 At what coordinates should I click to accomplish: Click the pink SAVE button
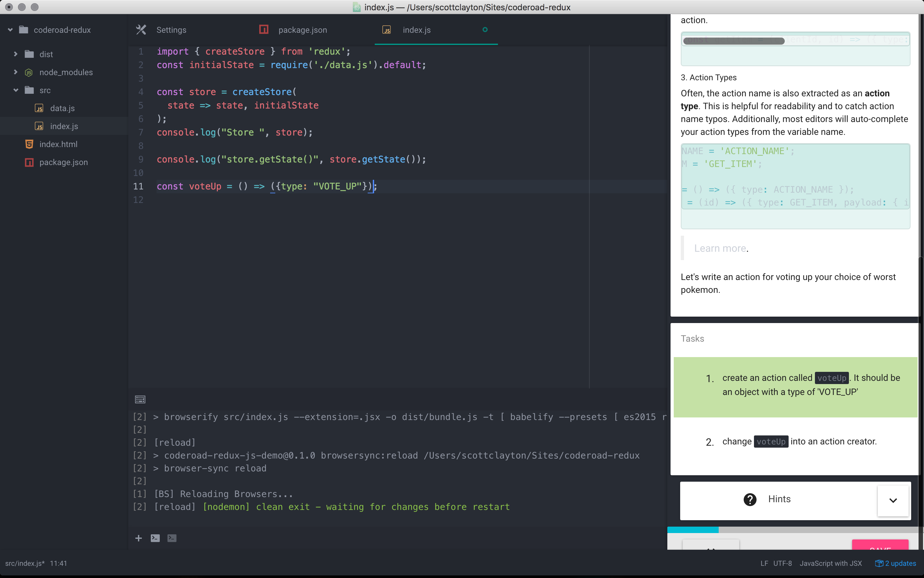point(880,545)
